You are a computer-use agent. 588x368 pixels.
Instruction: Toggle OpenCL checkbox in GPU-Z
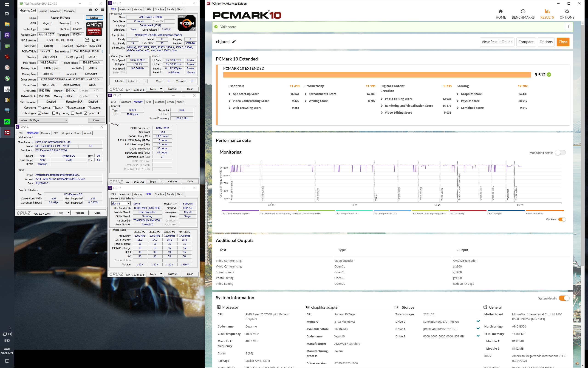click(x=39, y=108)
